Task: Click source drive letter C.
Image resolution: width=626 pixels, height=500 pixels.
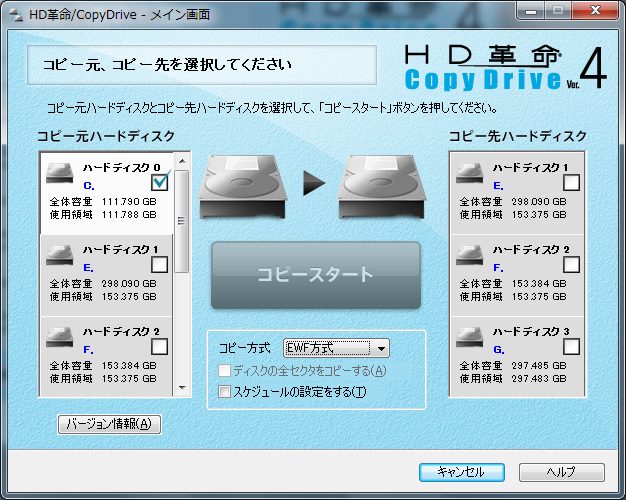Action: [89, 186]
